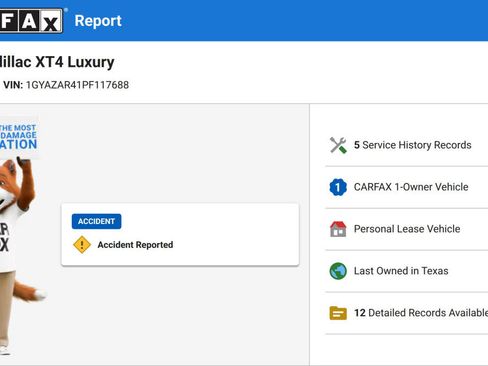Click the Cadillac XT4 Luxury title
Viewport: 488px width, 366px height.
(57, 62)
